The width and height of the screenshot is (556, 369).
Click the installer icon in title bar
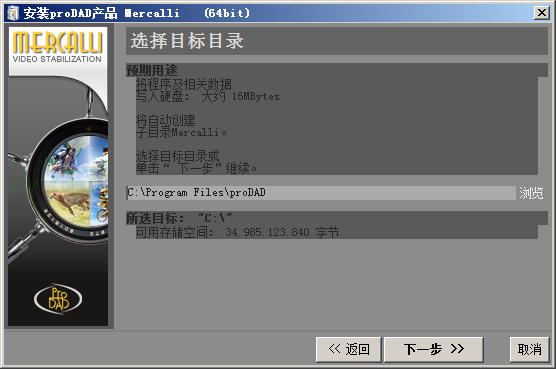[13, 13]
